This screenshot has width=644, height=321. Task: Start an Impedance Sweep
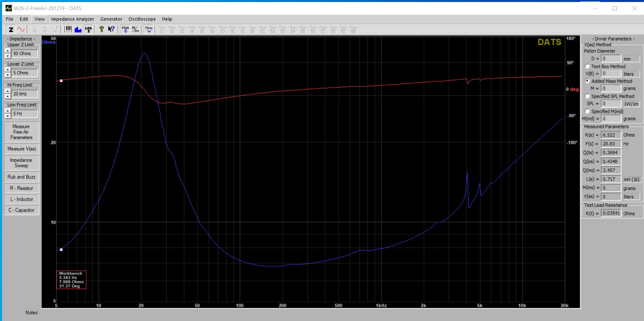[x=22, y=163]
